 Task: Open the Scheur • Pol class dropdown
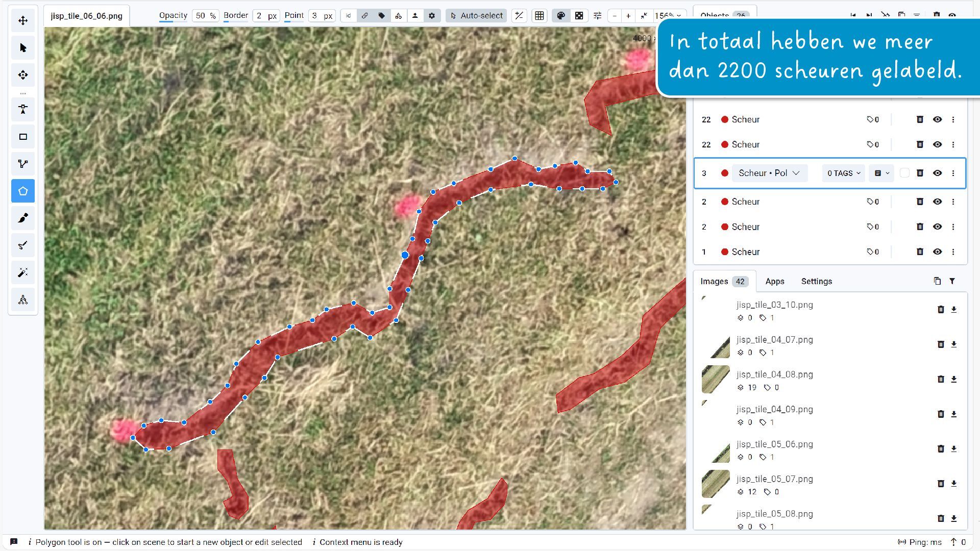click(x=769, y=173)
